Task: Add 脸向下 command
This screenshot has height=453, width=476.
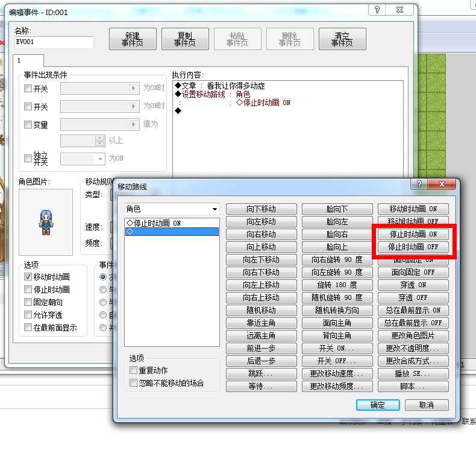Action: coord(337,209)
